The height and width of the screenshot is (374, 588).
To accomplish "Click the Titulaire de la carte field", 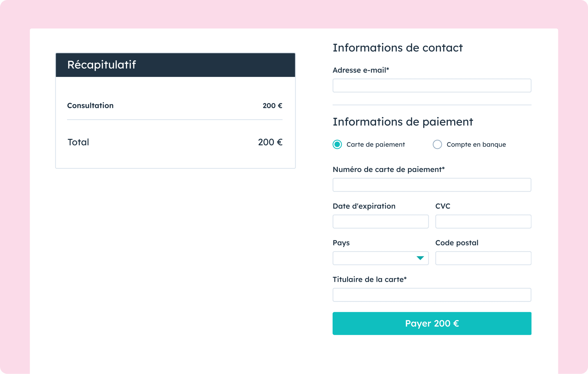I will (x=432, y=295).
